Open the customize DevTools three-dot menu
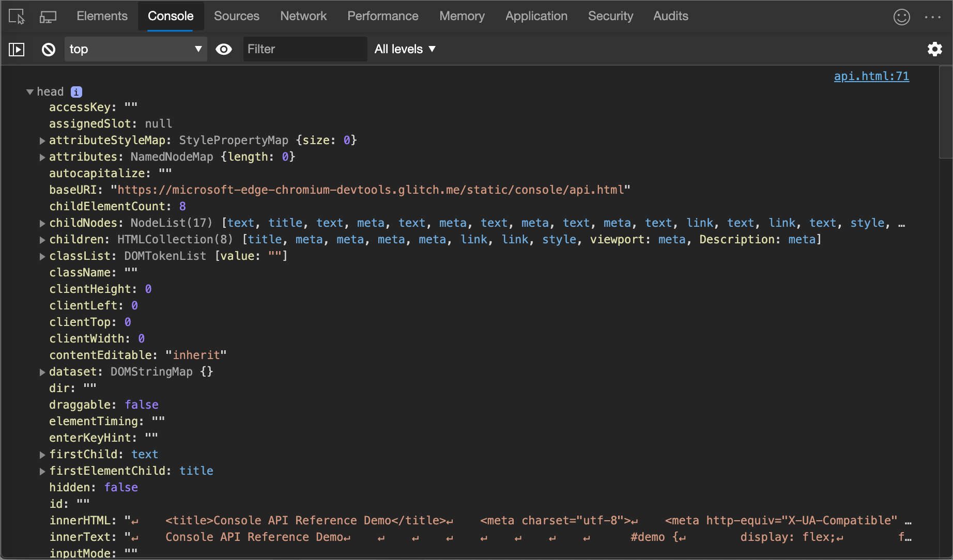This screenshot has height=560, width=953. [933, 17]
